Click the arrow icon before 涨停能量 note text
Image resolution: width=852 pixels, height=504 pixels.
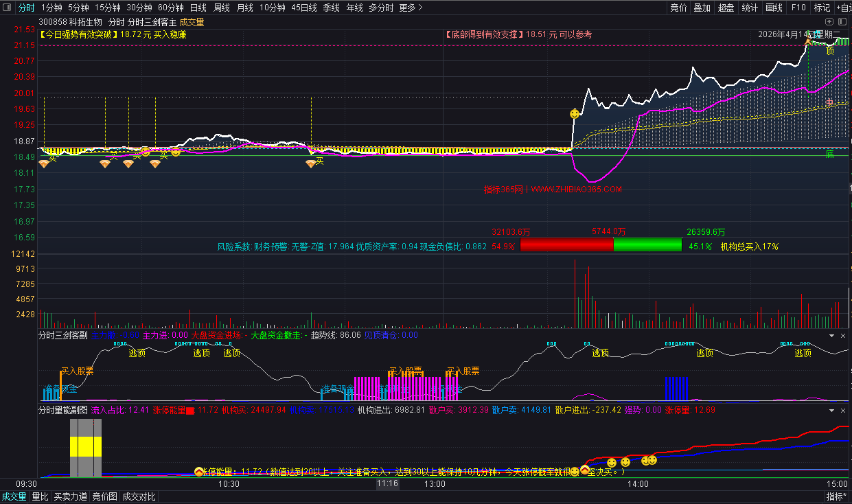(x=199, y=471)
